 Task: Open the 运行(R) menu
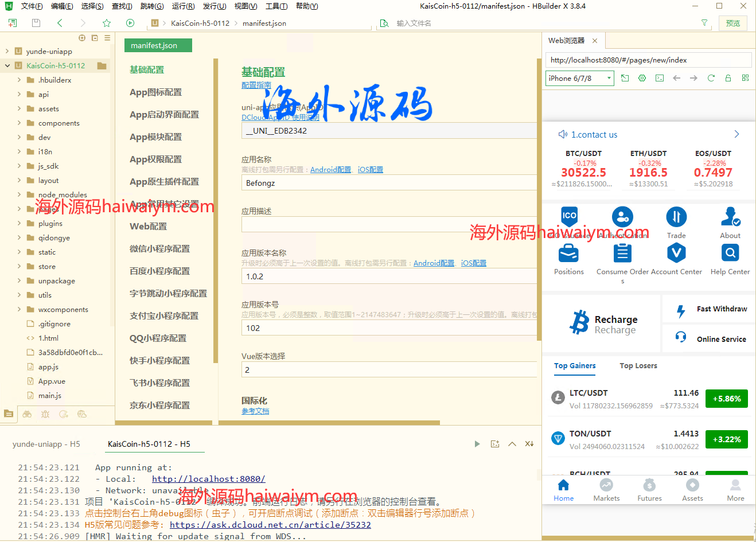click(x=183, y=6)
